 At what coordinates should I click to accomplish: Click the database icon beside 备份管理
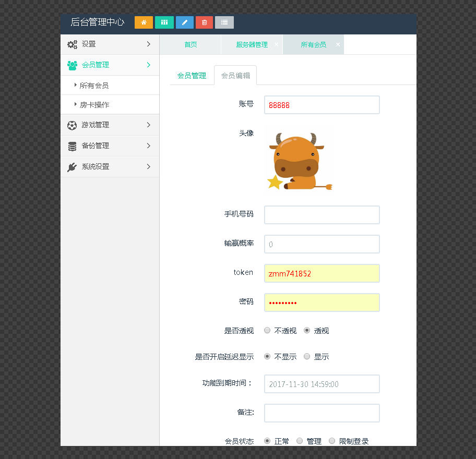click(72, 146)
